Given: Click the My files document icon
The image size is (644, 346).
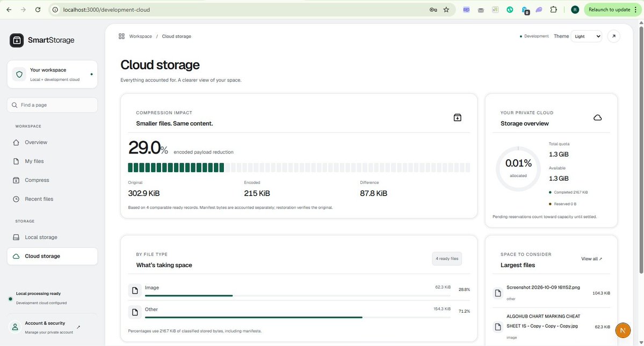Looking at the screenshot, I should [16, 161].
